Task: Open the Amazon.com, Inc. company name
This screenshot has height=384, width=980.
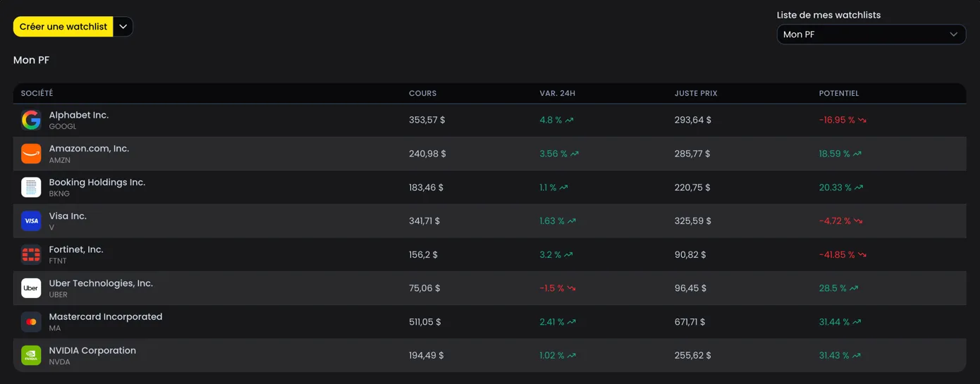Action: 89,149
